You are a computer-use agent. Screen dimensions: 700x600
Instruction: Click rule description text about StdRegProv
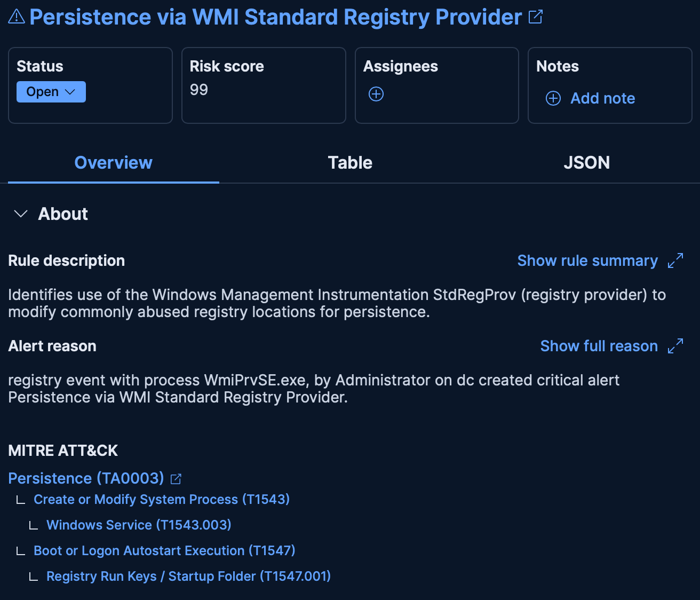(337, 303)
